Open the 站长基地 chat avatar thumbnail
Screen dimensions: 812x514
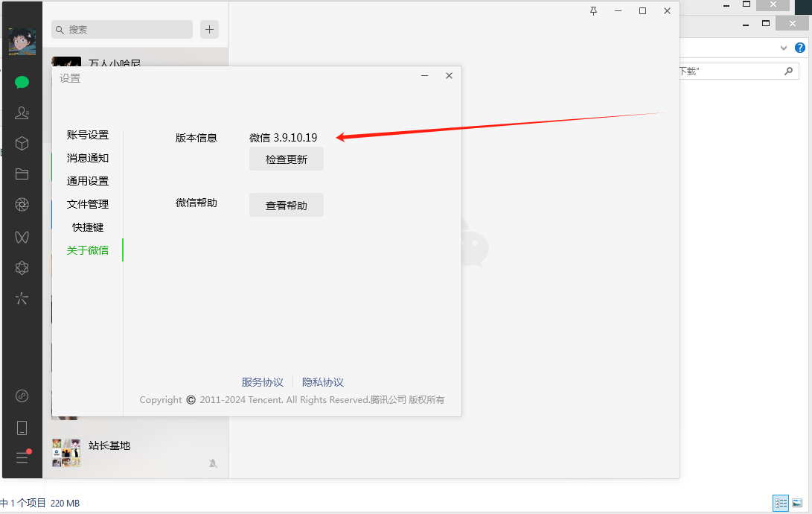coord(65,452)
